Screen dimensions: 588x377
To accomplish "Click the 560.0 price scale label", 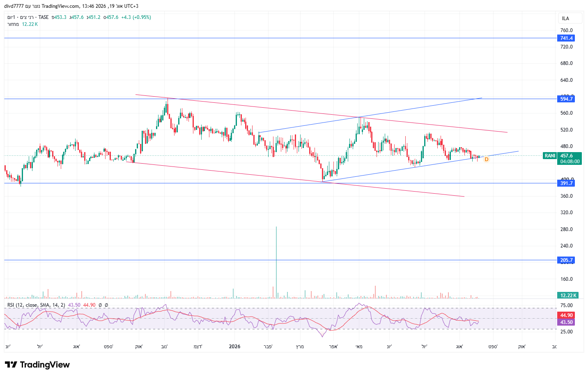I will tap(567, 113).
